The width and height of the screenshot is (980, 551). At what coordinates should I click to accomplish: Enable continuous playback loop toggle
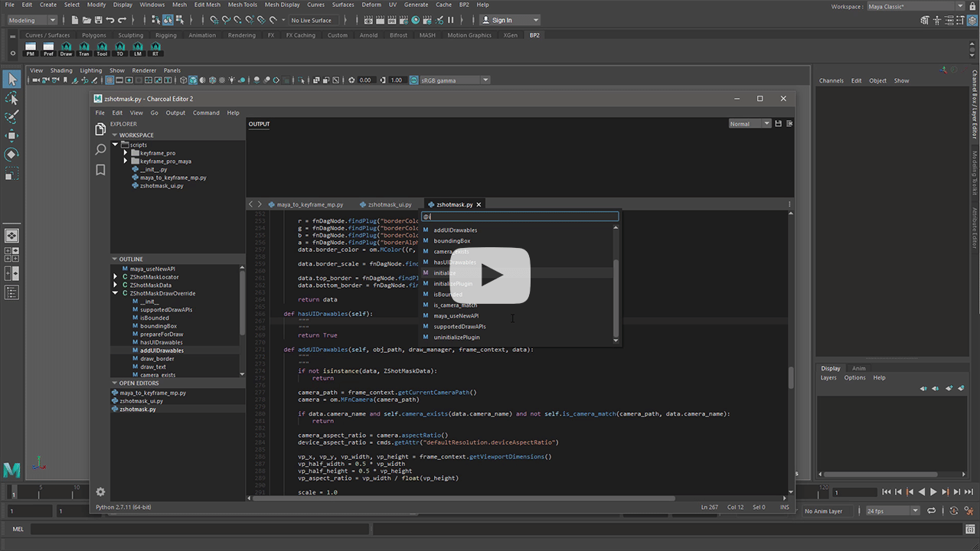coord(932,510)
